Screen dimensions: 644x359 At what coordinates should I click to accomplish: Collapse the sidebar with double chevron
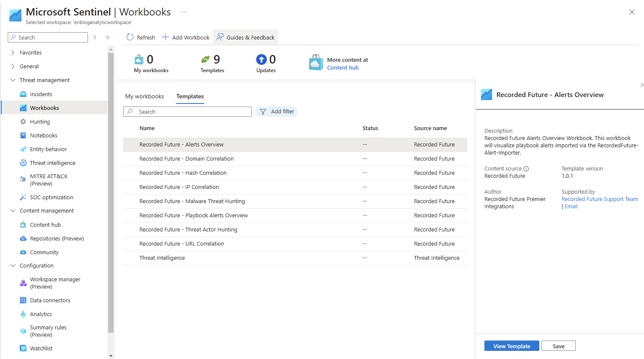(108, 37)
